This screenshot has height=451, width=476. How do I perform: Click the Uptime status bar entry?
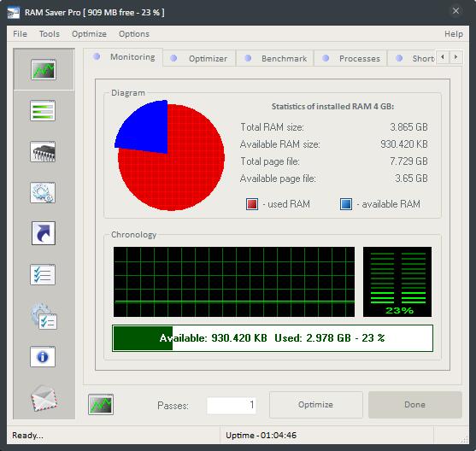(x=261, y=436)
